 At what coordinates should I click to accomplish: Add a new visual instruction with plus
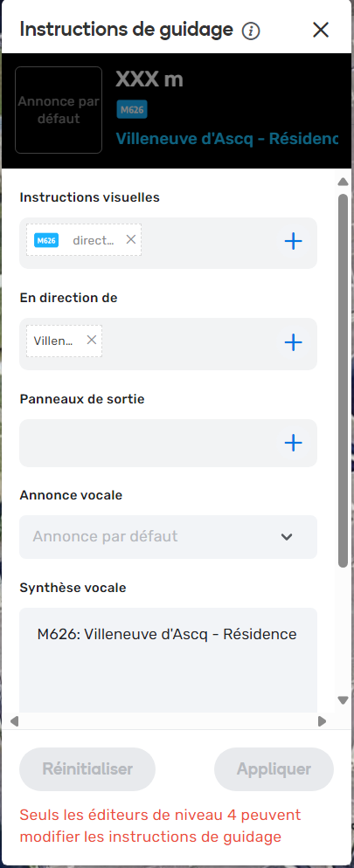[x=293, y=241]
